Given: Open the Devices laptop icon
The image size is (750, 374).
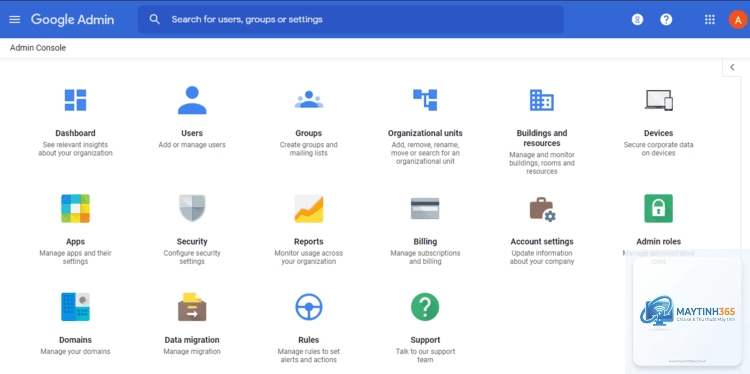Looking at the screenshot, I should (659, 100).
